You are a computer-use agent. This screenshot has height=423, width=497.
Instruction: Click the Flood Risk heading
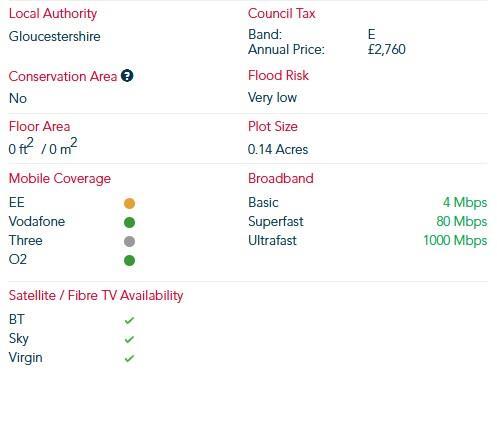pyautogui.click(x=278, y=75)
